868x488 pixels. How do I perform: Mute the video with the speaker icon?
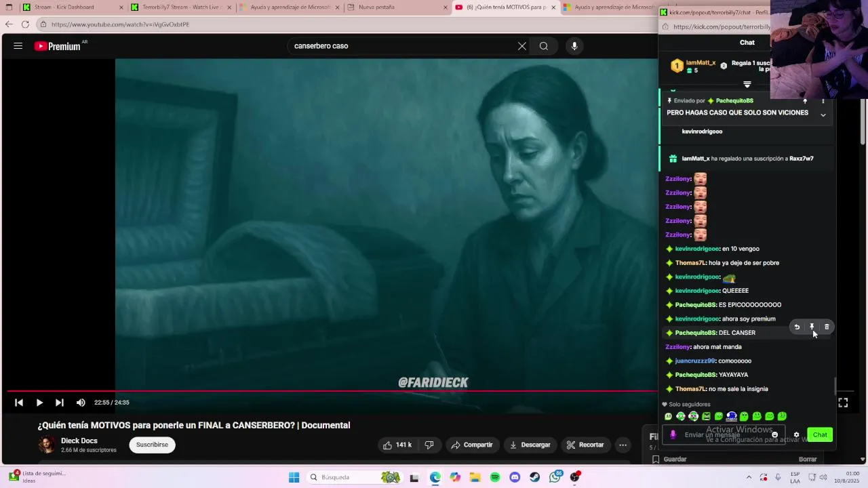(81, 403)
